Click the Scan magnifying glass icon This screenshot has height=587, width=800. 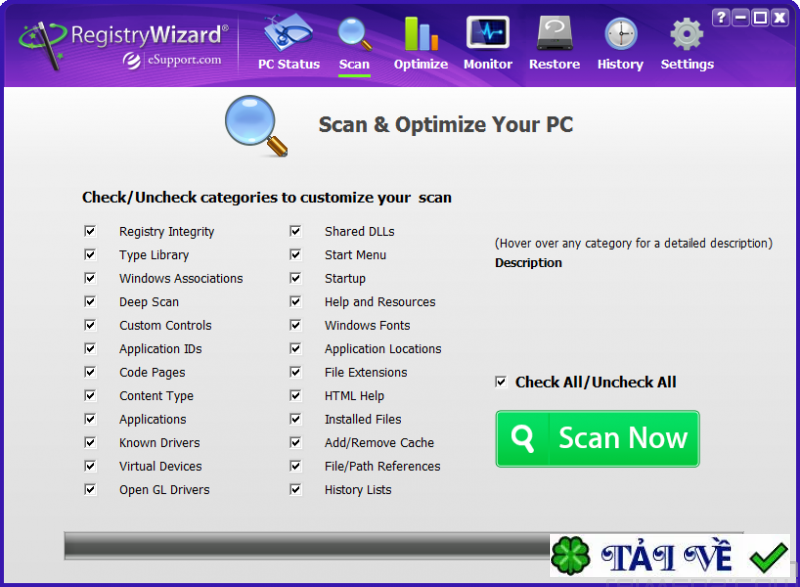pyautogui.click(x=354, y=34)
